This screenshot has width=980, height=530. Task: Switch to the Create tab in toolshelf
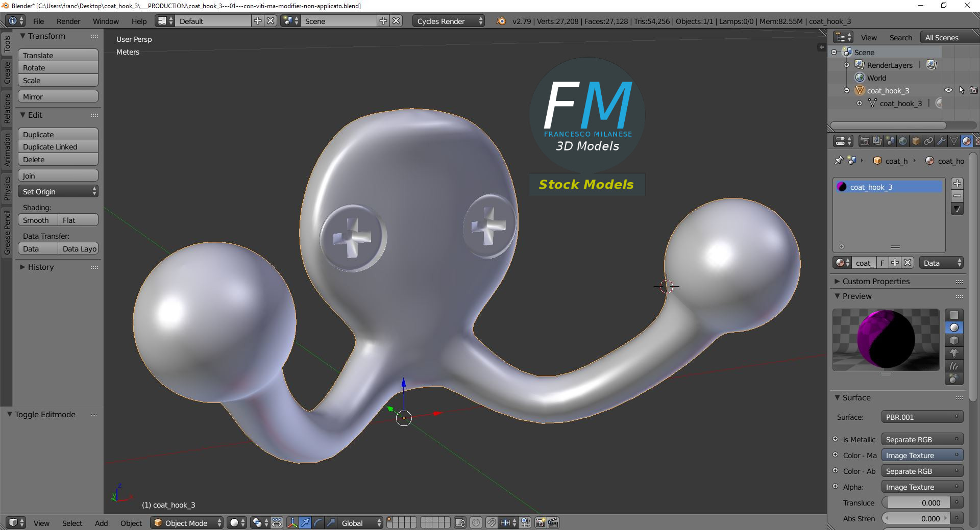coord(7,73)
